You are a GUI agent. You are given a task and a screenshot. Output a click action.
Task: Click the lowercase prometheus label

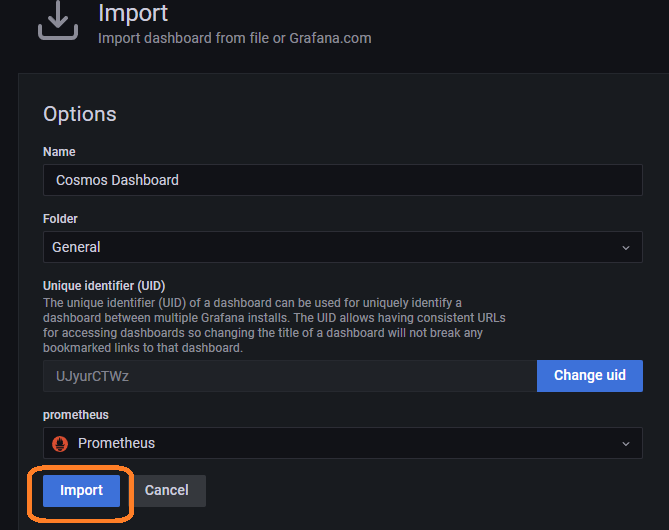click(76, 415)
